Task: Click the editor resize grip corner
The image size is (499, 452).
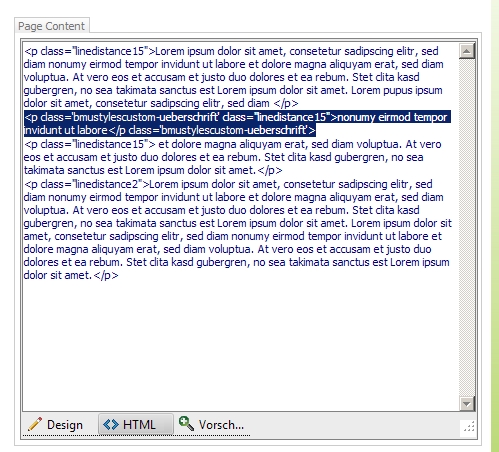Action: pos(469,427)
